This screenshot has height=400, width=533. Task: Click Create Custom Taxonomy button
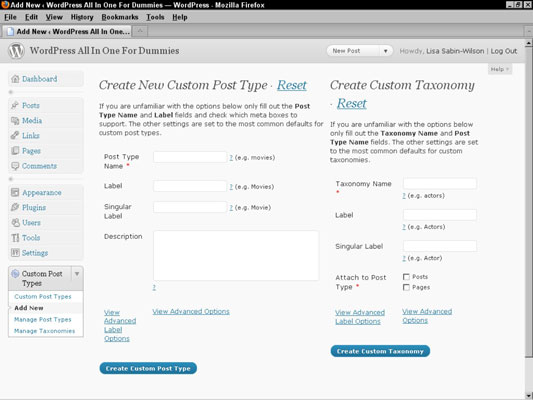[x=380, y=351]
